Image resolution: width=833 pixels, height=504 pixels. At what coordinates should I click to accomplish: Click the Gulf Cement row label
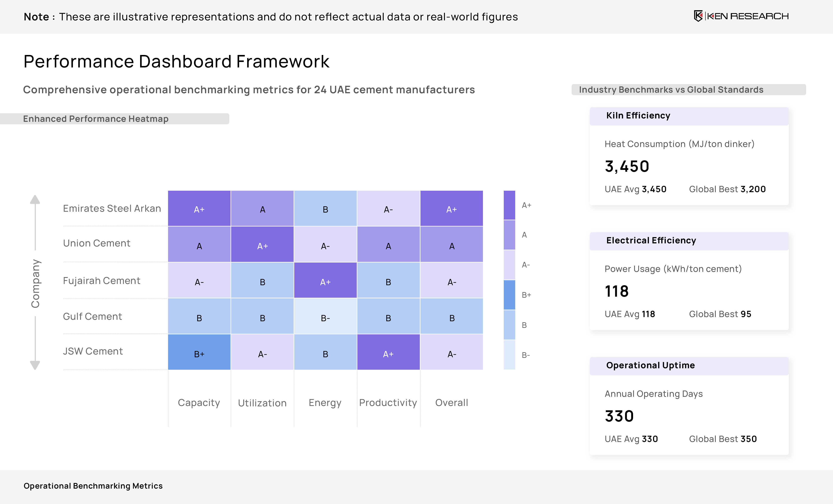tap(92, 316)
